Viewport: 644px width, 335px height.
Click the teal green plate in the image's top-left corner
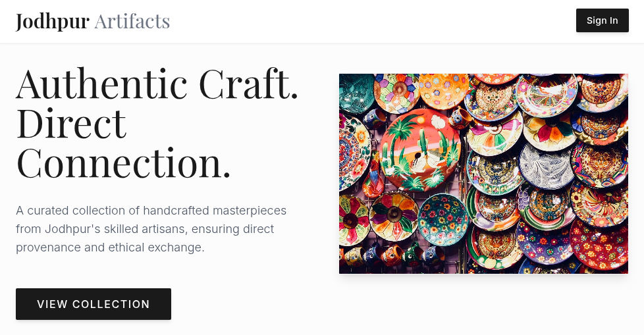coord(356,91)
